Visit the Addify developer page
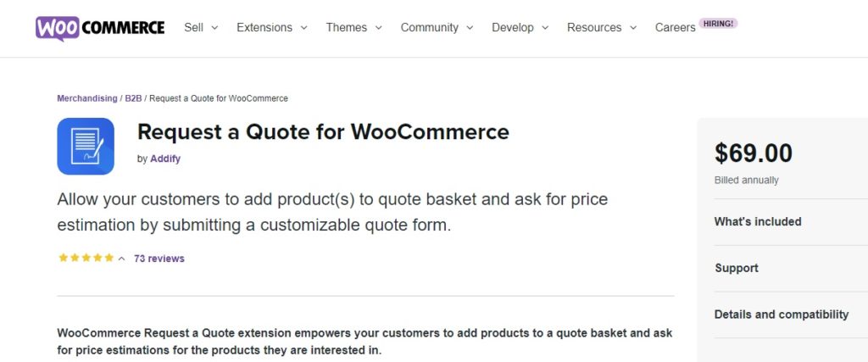 [165, 159]
